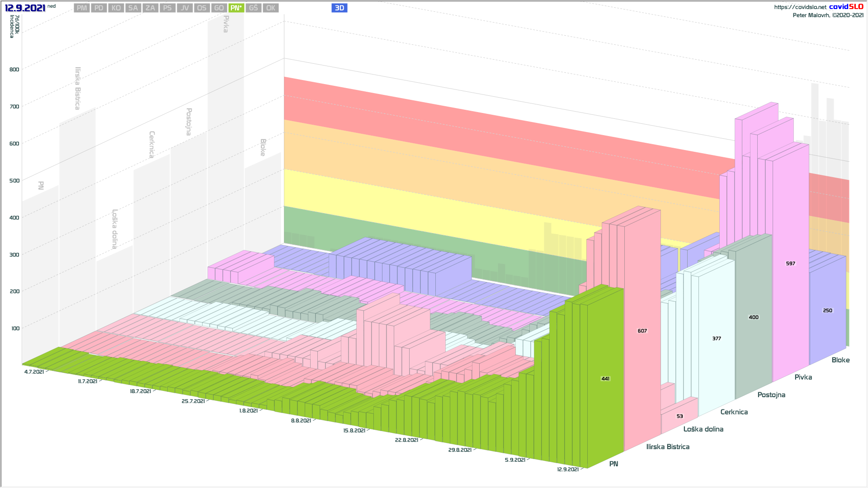The height and width of the screenshot is (488, 868).
Task: Open the OK region tab
Action: (270, 8)
